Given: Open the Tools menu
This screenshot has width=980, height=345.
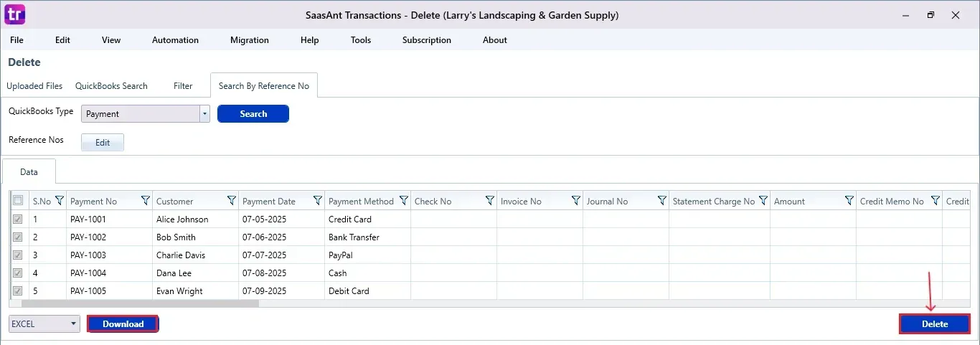Looking at the screenshot, I should coord(361,40).
